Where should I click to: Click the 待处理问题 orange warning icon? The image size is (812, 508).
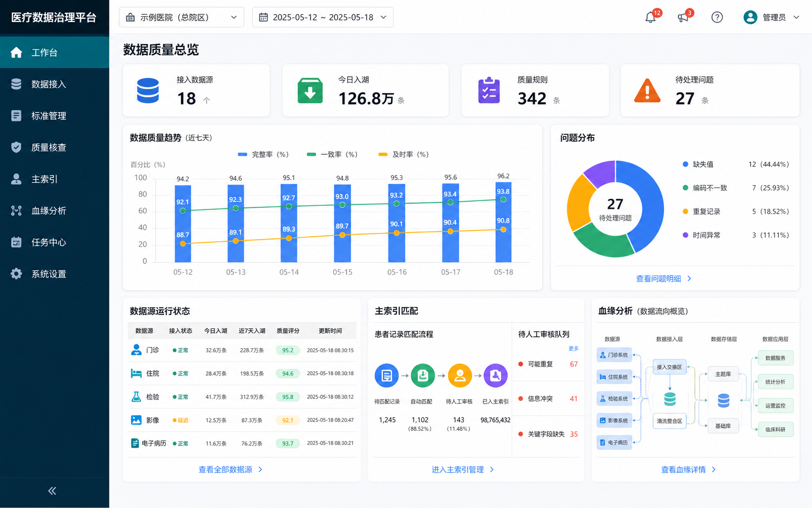pyautogui.click(x=647, y=91)
